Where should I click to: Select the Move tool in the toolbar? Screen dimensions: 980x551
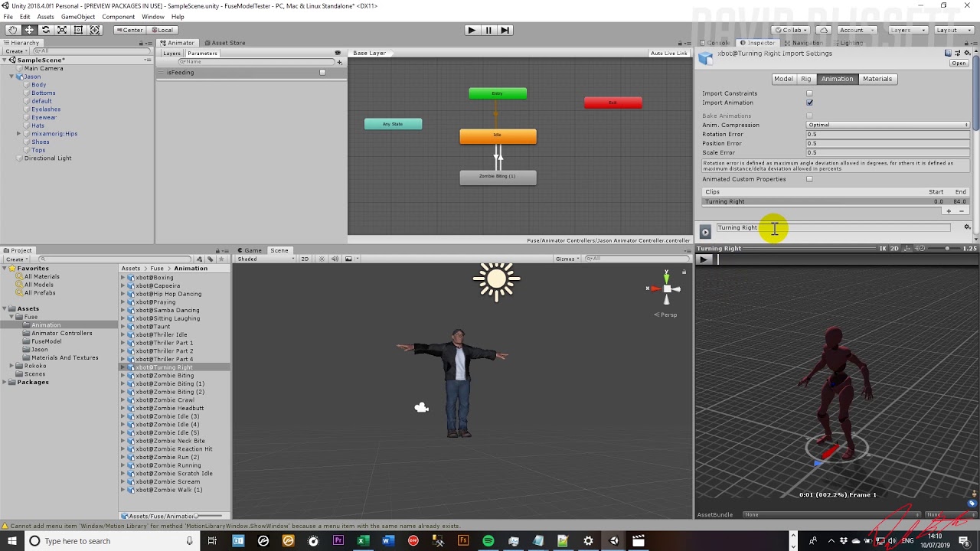pyautogui.click(x=29, y=30)
